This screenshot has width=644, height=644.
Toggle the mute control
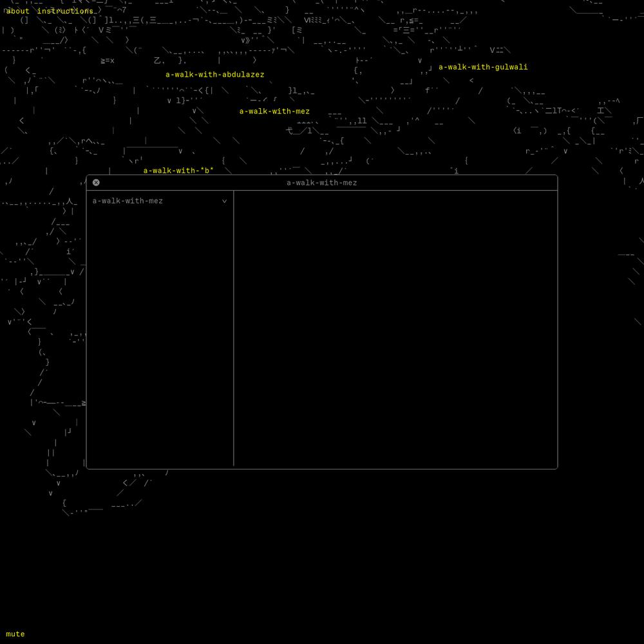click(x=15, y=634)
